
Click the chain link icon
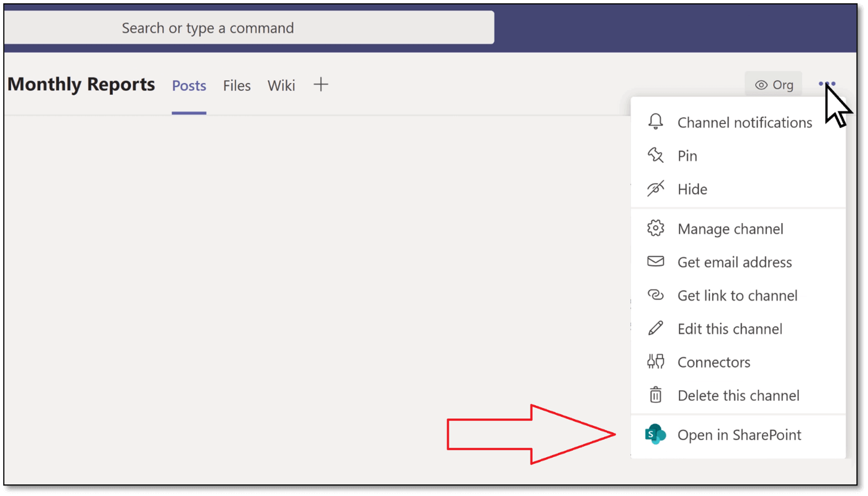[656, 295]
